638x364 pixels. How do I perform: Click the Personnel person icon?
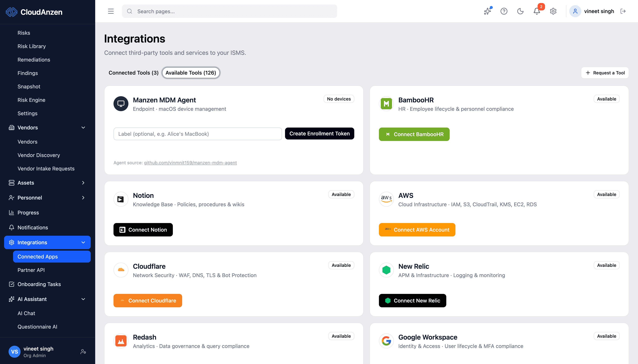pos(12,197)
